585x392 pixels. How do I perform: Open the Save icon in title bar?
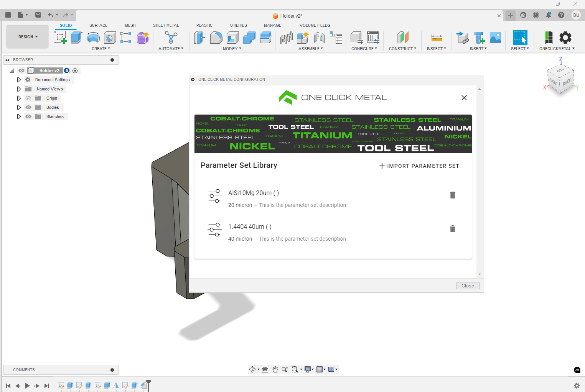tap(38, 15)
